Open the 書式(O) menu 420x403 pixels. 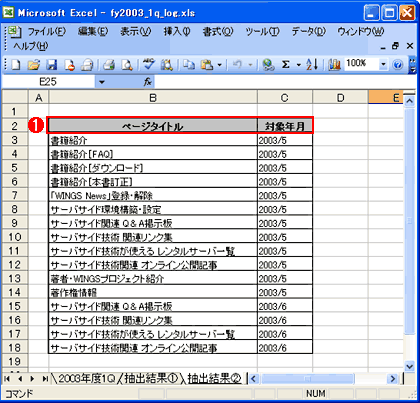[218, 32]
